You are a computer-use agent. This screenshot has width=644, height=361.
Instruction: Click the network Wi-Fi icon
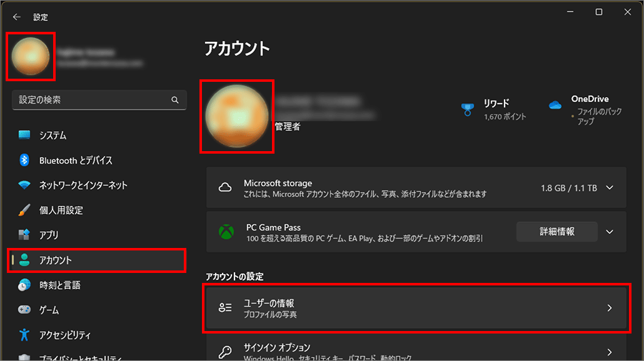24,185
